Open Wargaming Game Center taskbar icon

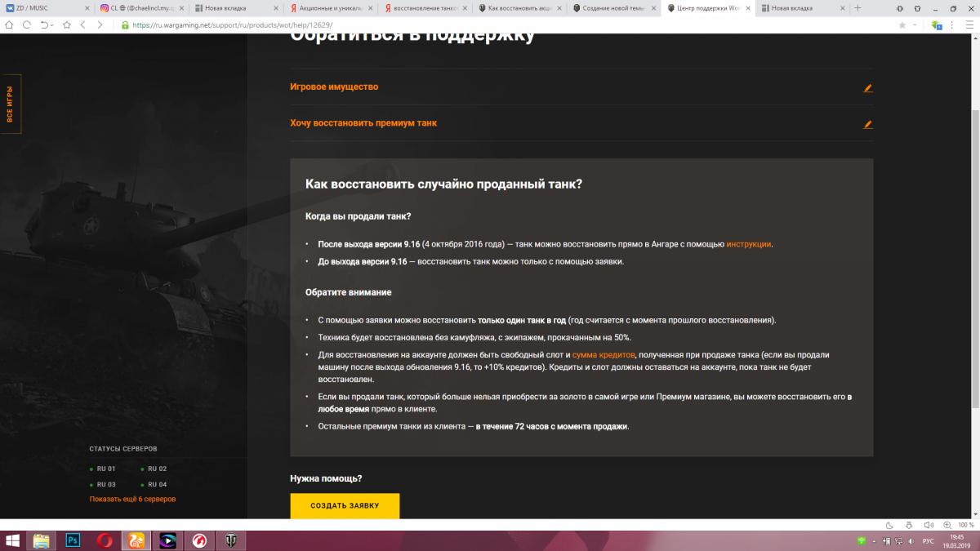pyautogui.click(x=198, y=540)
